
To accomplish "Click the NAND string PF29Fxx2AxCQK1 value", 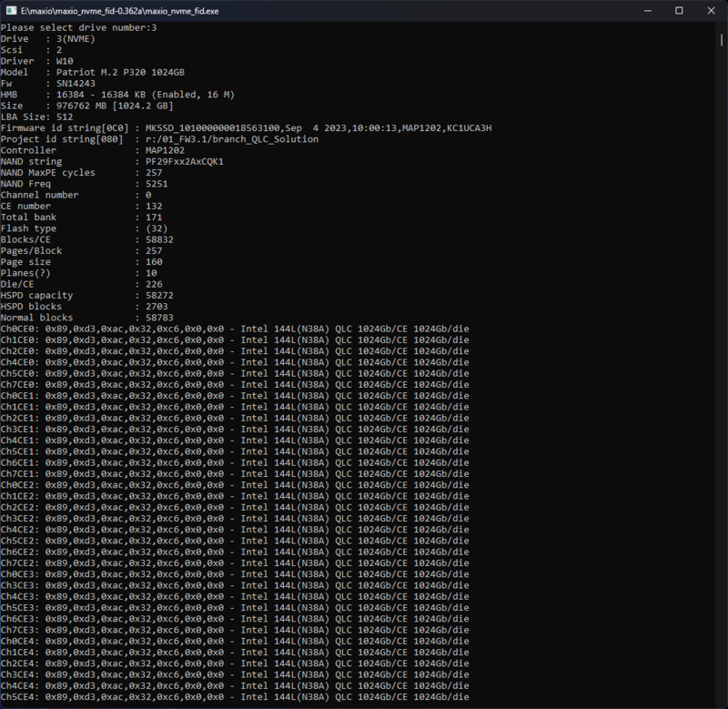I will (x=177, y=162).
